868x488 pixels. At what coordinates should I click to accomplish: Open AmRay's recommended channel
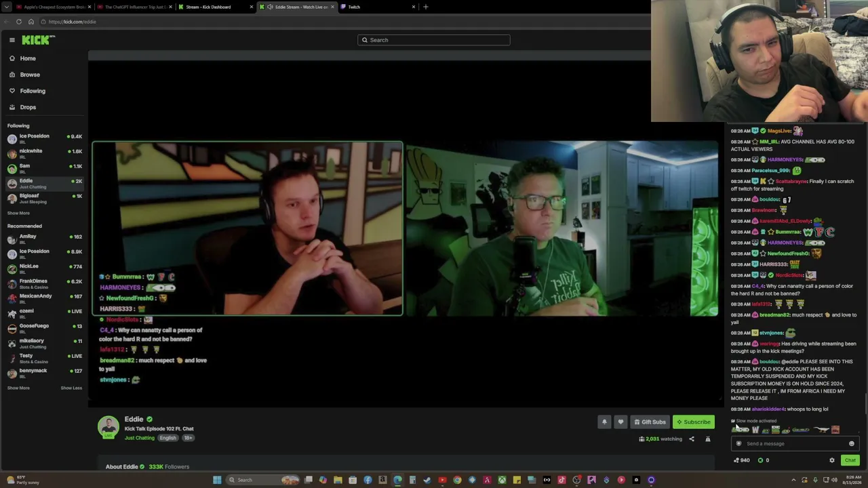(44, 239)
